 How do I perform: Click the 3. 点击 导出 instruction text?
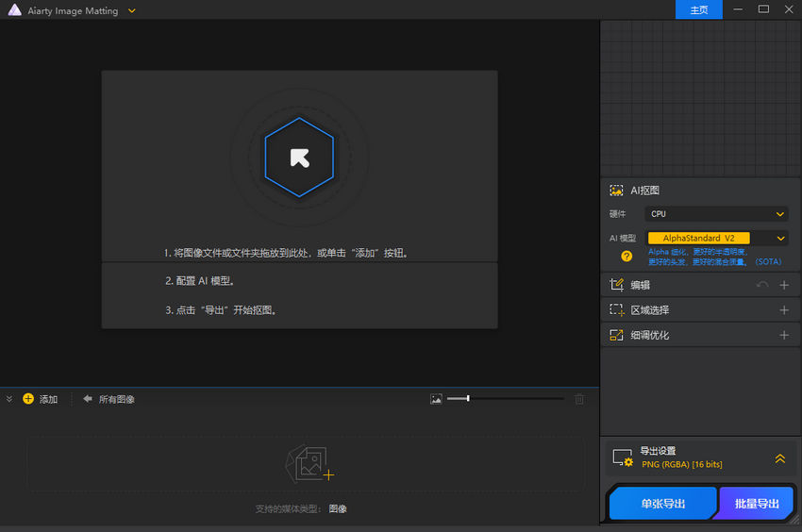point(221,310)
